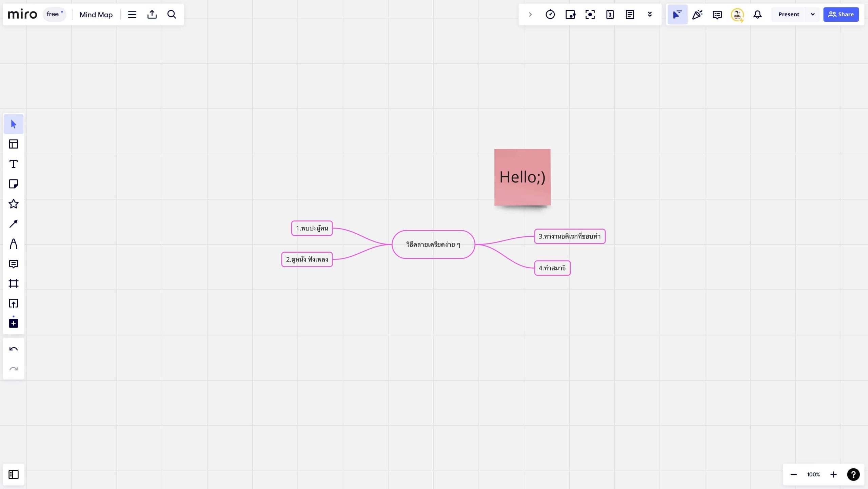This screenshot has width=868, height=489.
Task: Select the pen drawing tool
Action: 14,244
